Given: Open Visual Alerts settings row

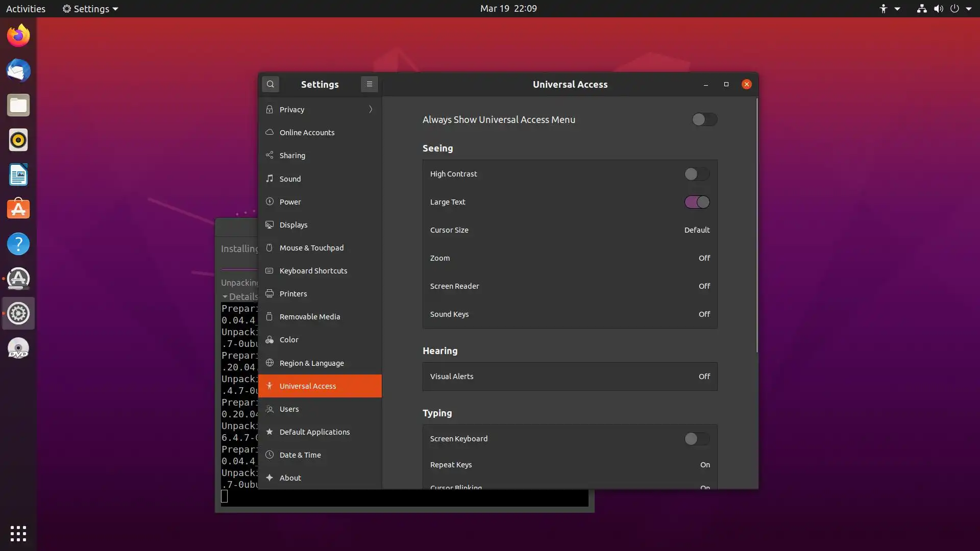Looking at the screenshot, I should pyautogui.click(x=570, y=377).
